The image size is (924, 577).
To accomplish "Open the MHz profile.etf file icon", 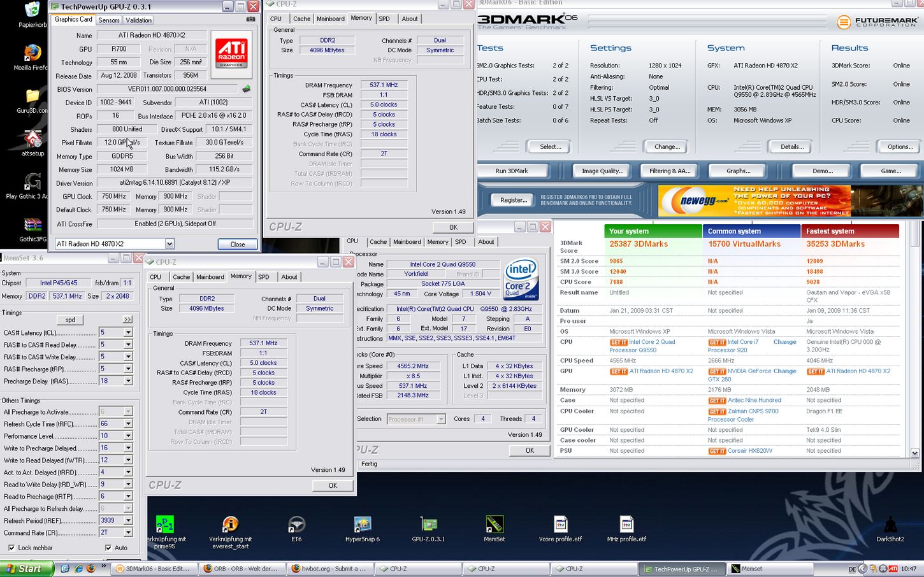I will click(x=626, y=524).
